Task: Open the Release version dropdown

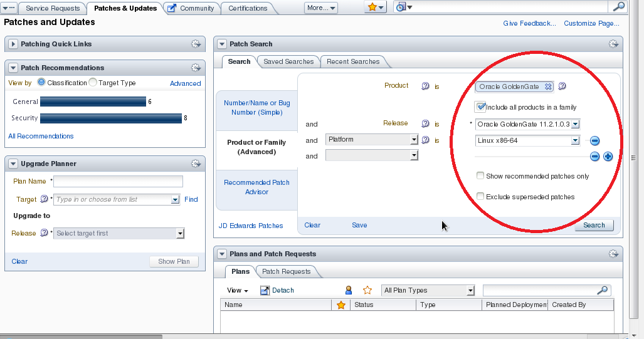Action: pyautogui.click(x=575, y=124)
